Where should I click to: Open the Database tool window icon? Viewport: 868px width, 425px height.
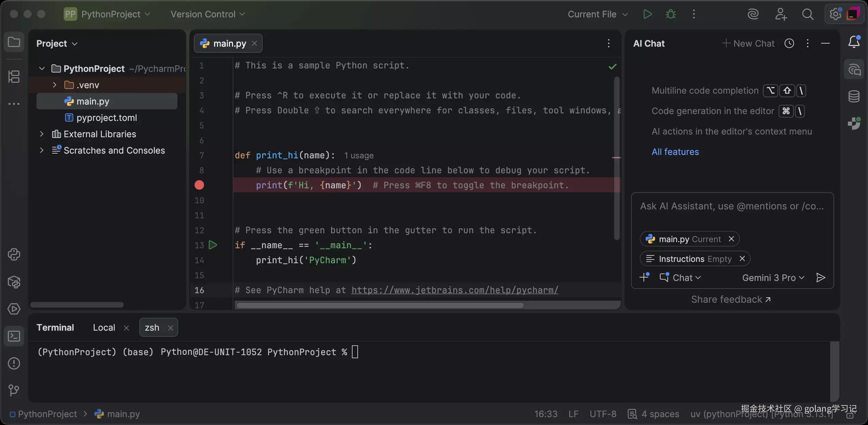pyautogui.click(x=854, y=97)
